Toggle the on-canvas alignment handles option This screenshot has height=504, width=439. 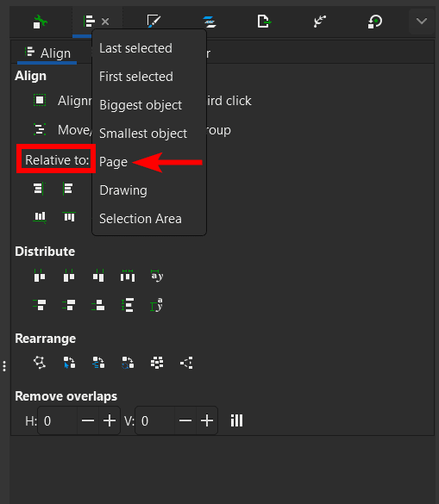40,100
